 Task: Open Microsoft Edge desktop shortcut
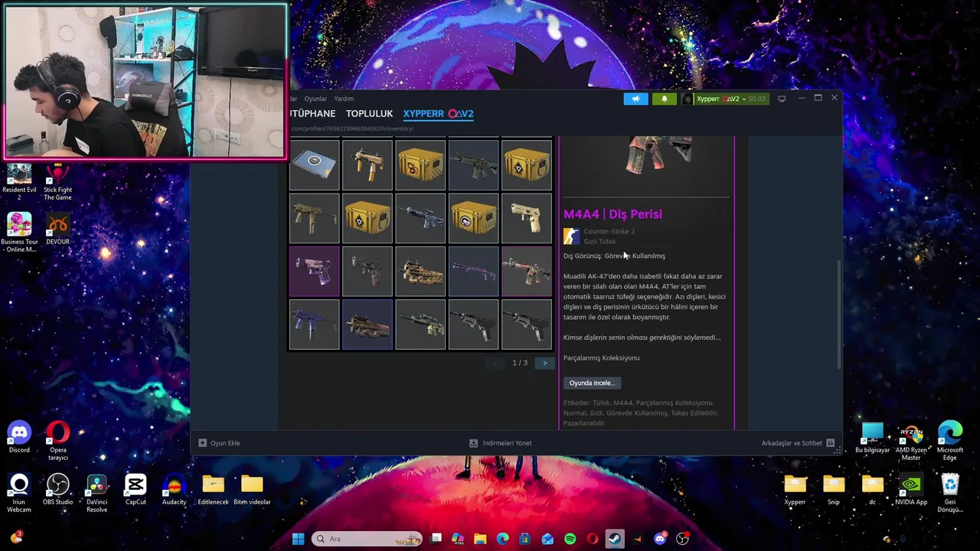pos(950,442)
